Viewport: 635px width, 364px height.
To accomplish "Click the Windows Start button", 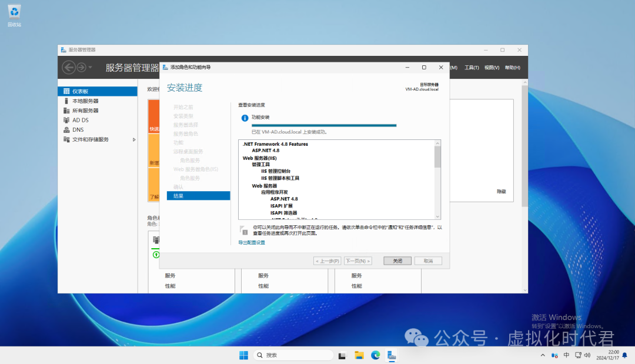I will coord(243,355).
